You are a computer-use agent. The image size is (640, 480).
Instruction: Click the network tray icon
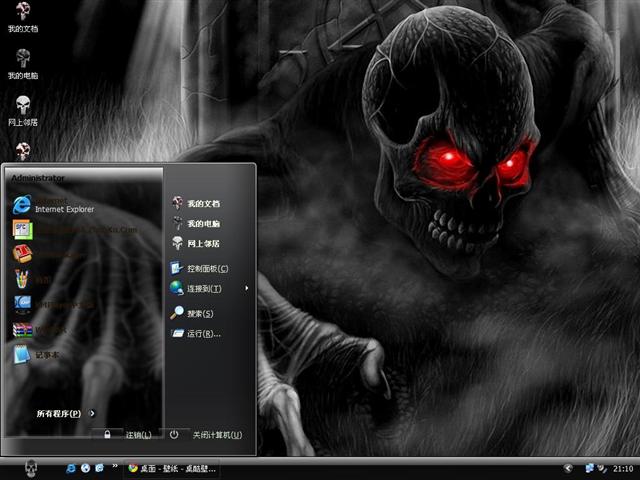coord(589,468)
